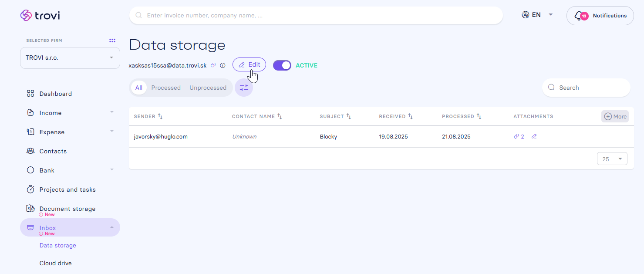Select the sender javorsky@huglo.com
644x274 pixels.
(x=161, y=137)
